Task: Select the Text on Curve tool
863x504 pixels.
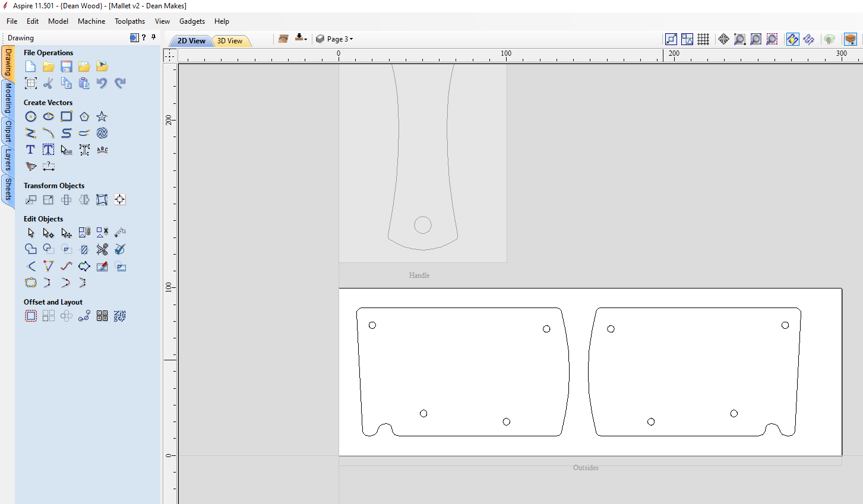Action: tap(102, 150)
